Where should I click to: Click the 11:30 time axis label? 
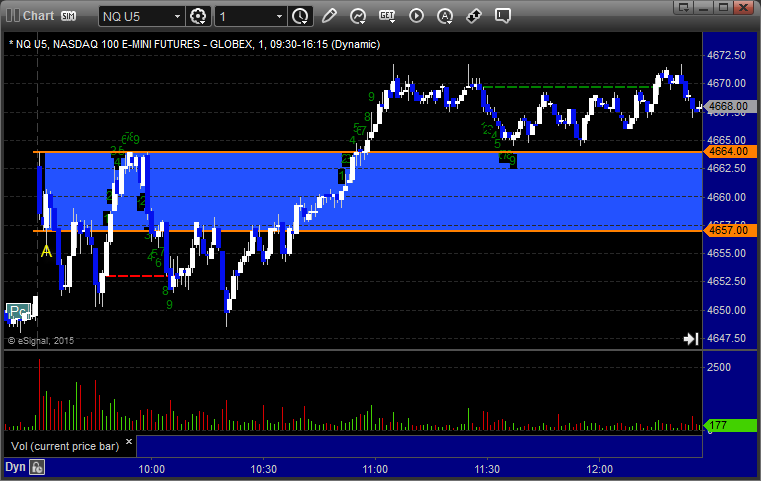tap(487, 469)
